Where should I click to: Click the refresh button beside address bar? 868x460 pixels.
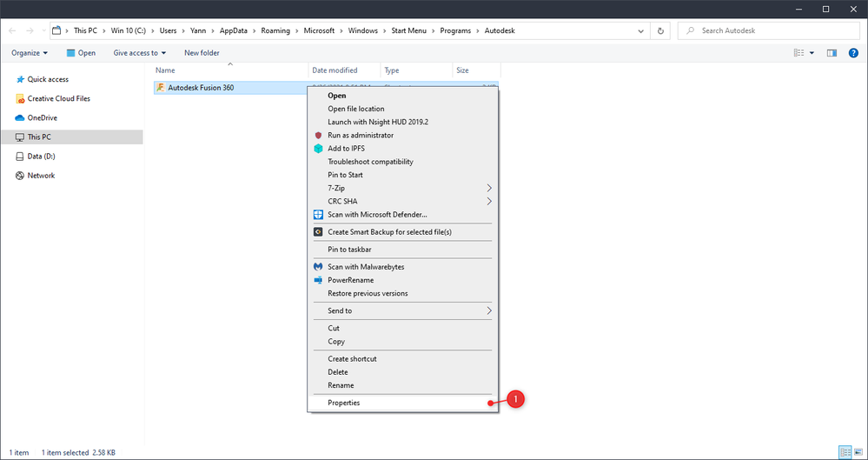660,31
